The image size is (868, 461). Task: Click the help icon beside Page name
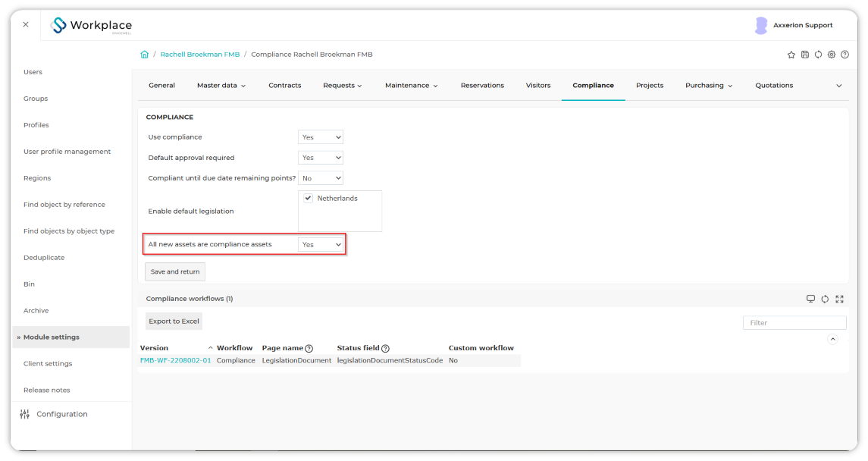click(309, 349)
